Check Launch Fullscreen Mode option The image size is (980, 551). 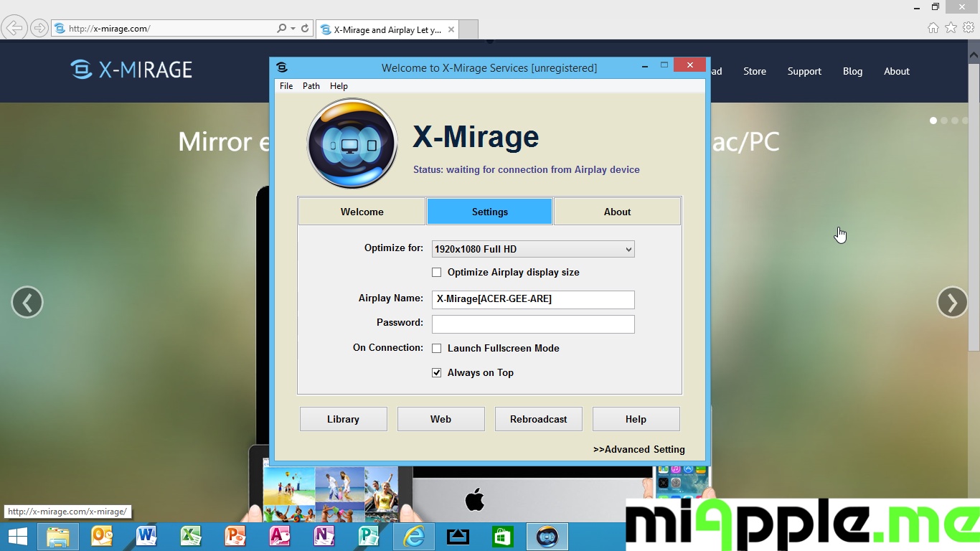[x=436, y=349]
